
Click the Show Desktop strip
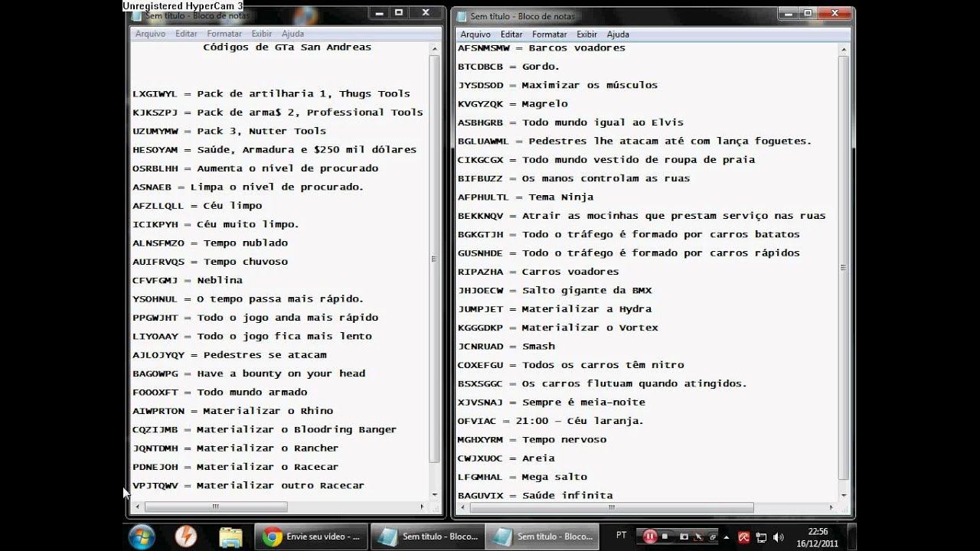pos(851,536)
